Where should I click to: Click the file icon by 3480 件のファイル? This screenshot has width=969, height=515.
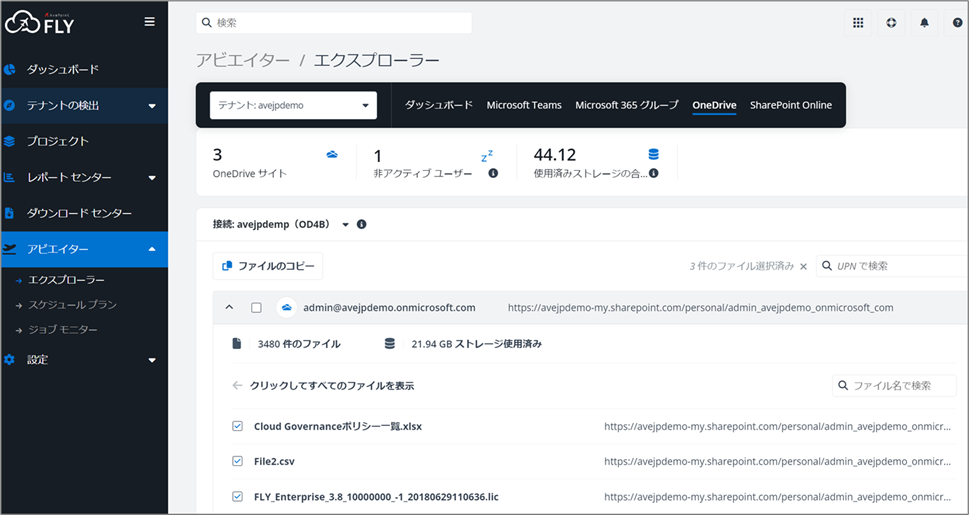click(x=237, y=344)
